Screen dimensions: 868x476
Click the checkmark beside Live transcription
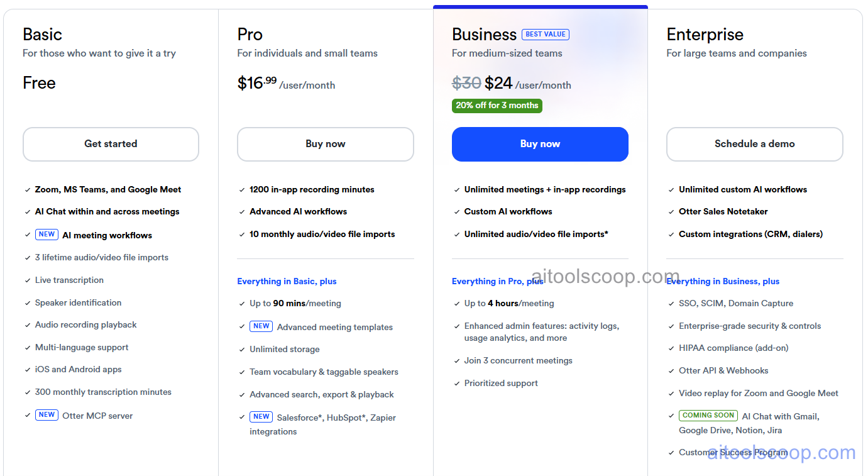pyautogui.click(x=27, y=280)
